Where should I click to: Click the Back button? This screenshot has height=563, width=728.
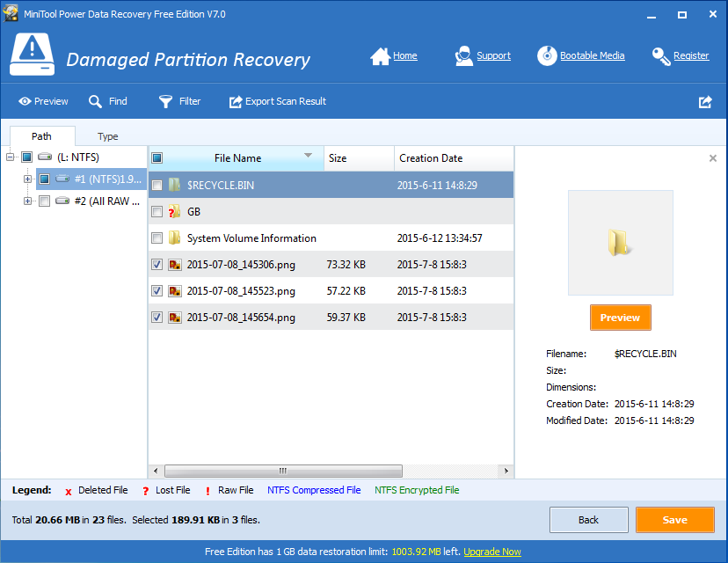[589, 520]
